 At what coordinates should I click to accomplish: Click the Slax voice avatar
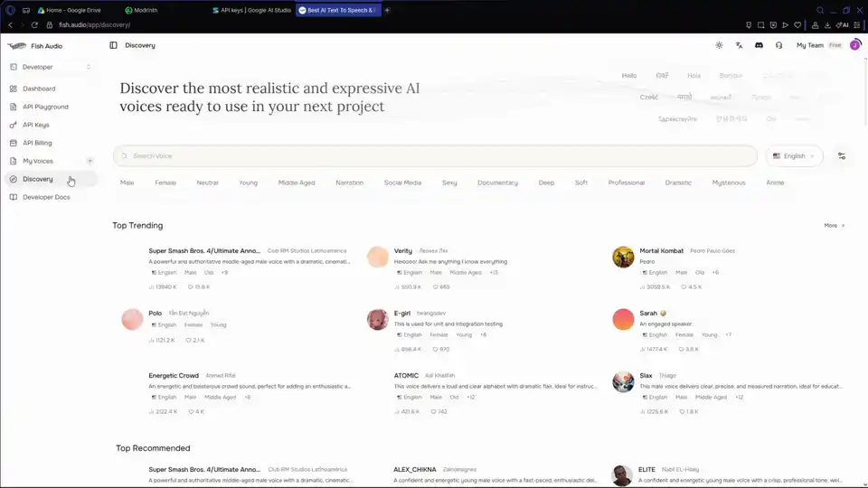[x=623, y=381]
